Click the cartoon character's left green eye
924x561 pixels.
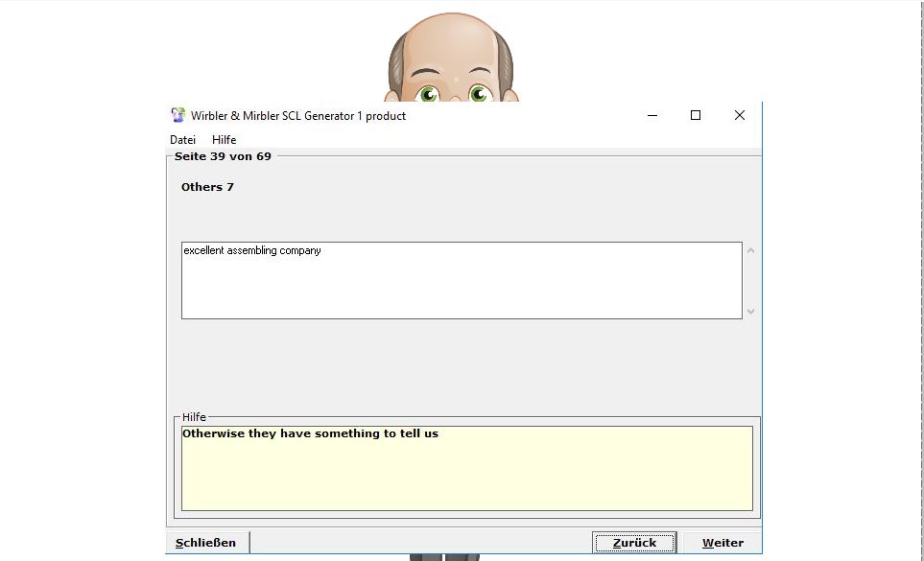point(428,94)
